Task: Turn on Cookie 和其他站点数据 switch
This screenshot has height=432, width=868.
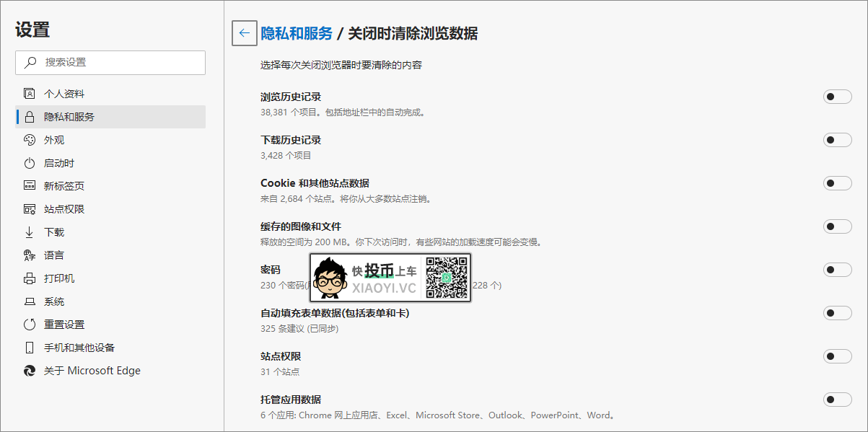Action: click(x=838, y=183)
